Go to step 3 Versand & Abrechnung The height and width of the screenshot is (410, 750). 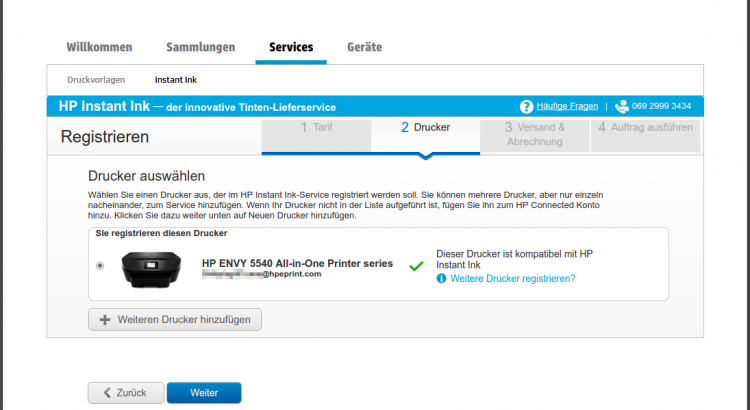[x=535, y=136]
